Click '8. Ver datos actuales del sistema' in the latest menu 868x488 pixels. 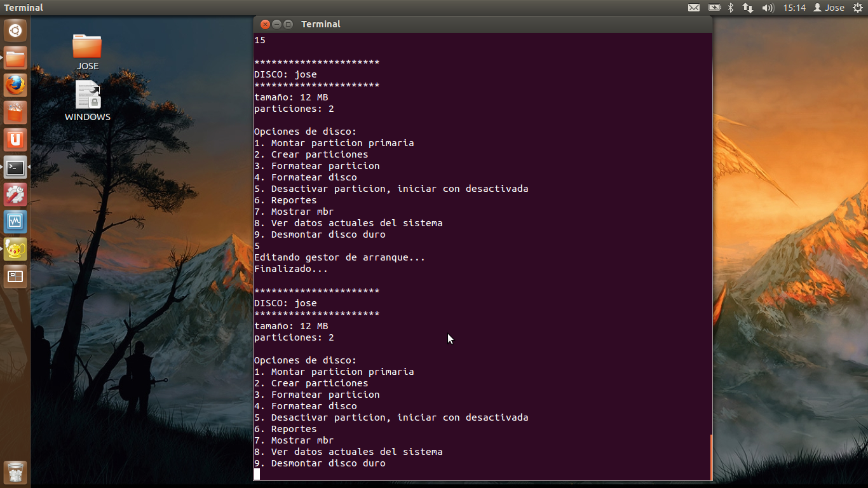click(x=348, y=452)
